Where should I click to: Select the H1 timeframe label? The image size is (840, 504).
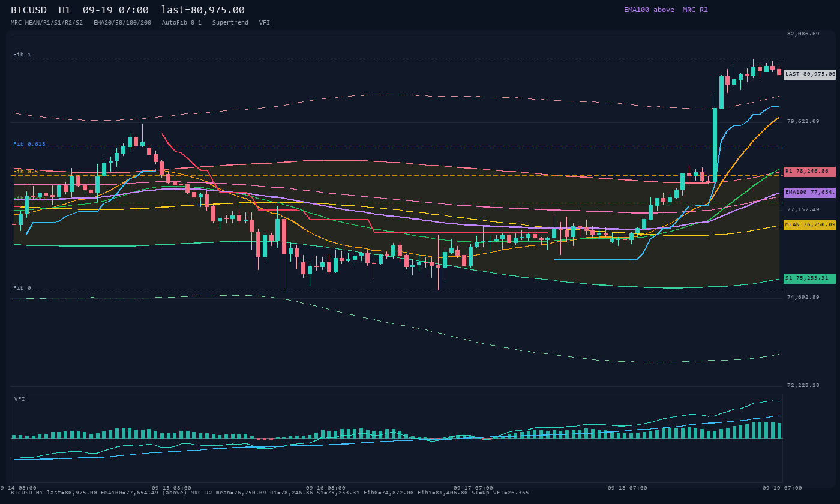pyautogui.click(x=65, y=10)
